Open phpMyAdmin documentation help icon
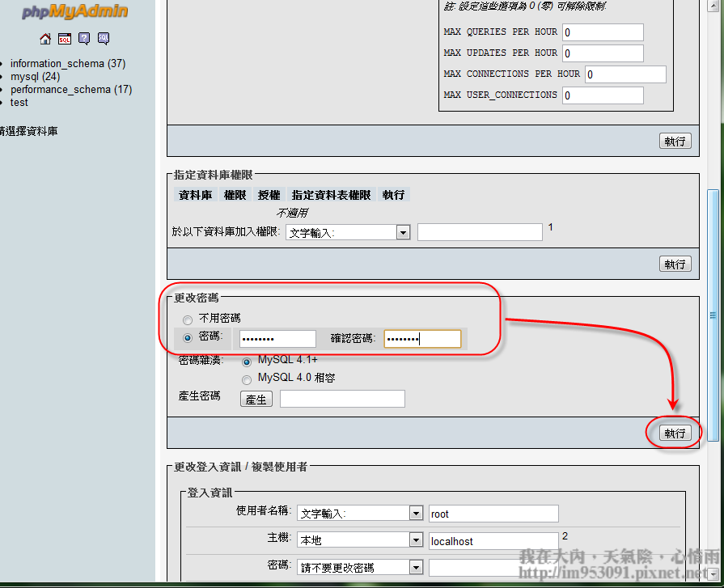The height and width of the screenshot is (588, 724). [84, 39]
